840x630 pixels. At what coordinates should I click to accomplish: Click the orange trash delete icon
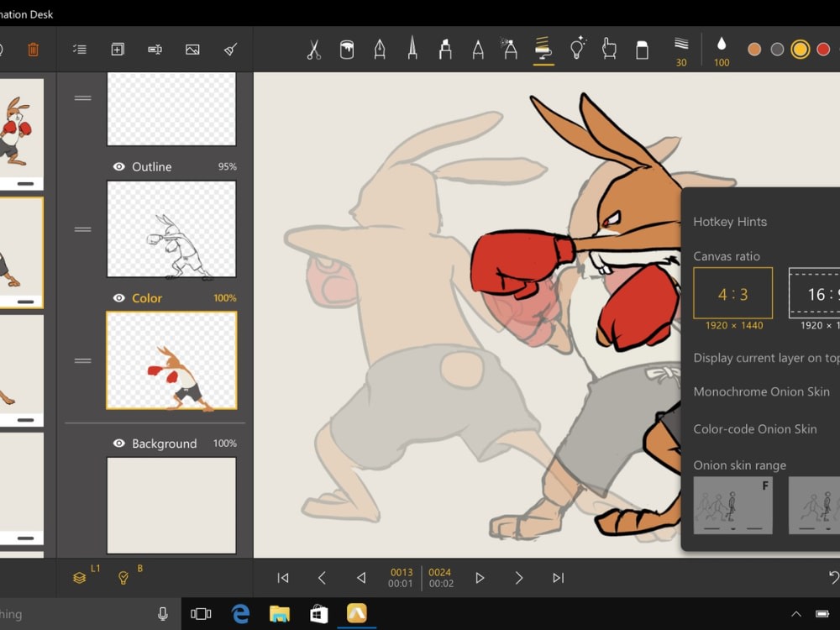(x=33, y=50)
